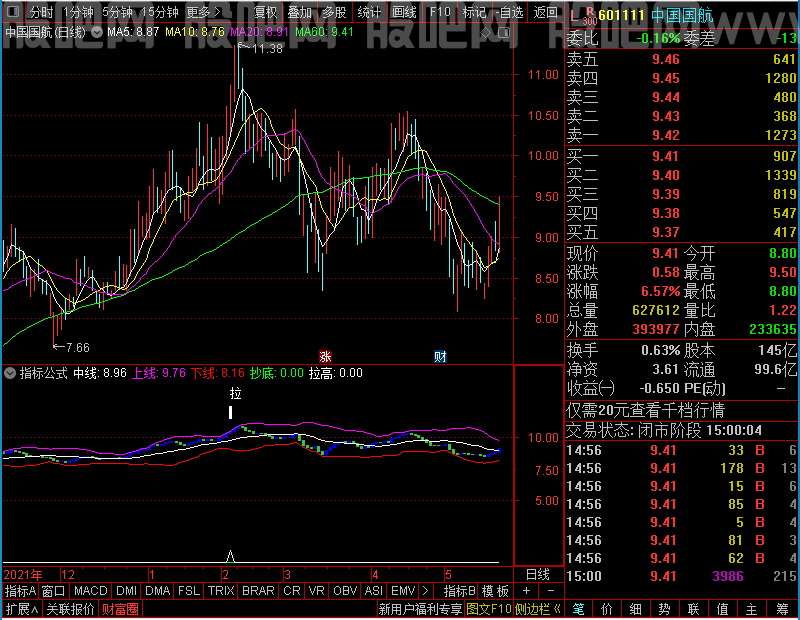800x620 pixels.
Task: Click 新用户福利专享 link
Action: coord(420,609)
